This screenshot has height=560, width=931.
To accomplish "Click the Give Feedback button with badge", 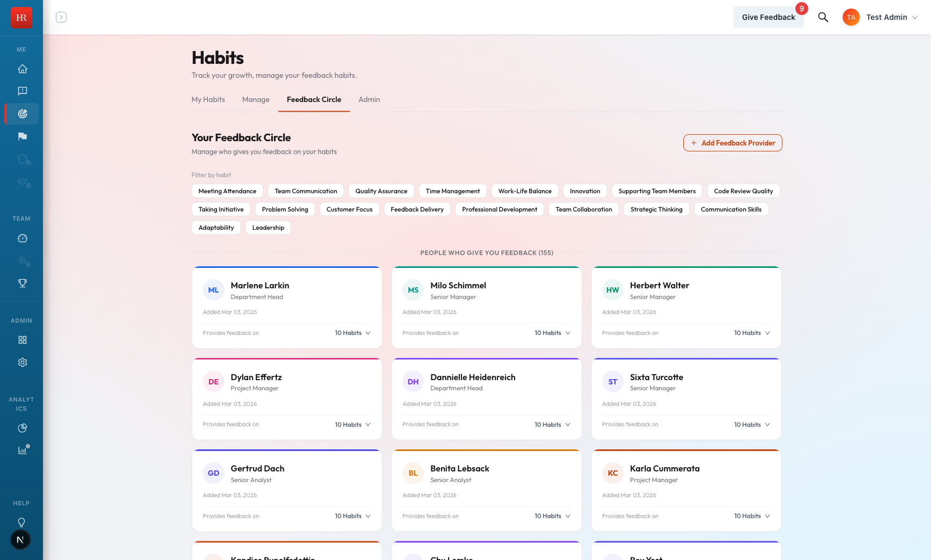I will (768, 17).
